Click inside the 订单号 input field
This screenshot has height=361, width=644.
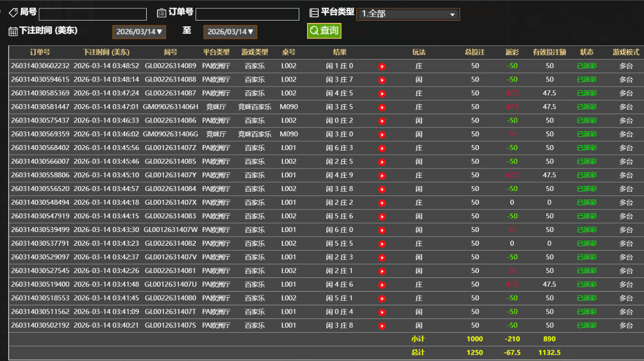pos(247,14)
